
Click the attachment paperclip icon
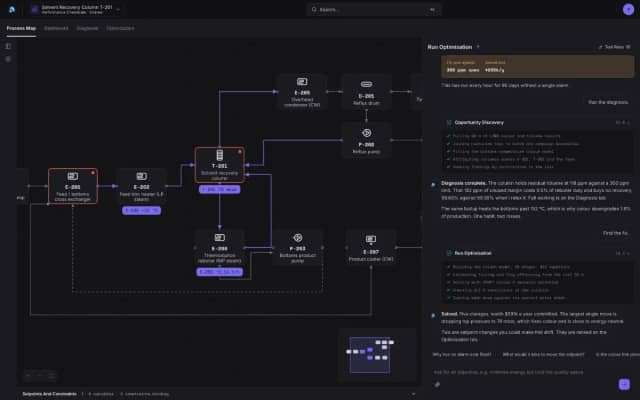click(x=437, y=384)
